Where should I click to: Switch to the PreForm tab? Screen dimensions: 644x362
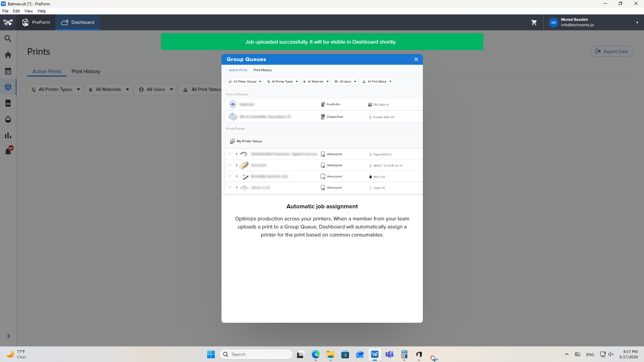[36, 22]
